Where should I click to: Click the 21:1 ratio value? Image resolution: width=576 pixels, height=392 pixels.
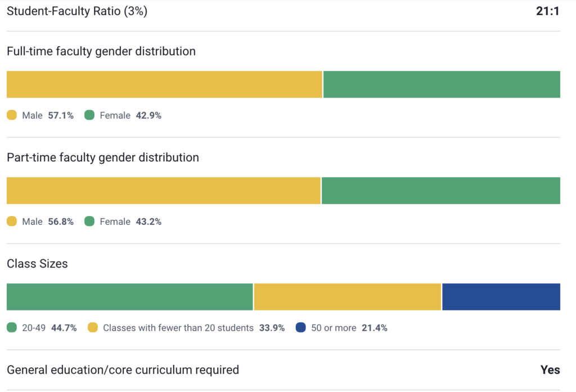547,11
